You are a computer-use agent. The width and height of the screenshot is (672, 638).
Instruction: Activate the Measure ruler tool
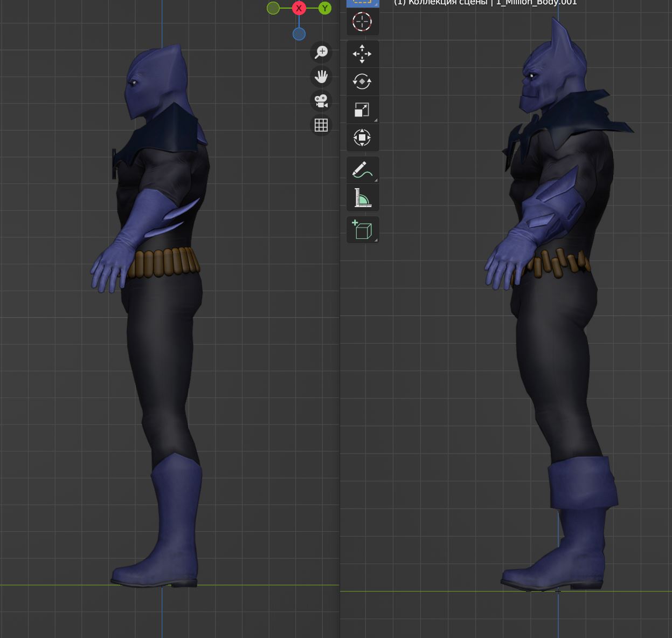pyautogui.click(x=362, y=198)
